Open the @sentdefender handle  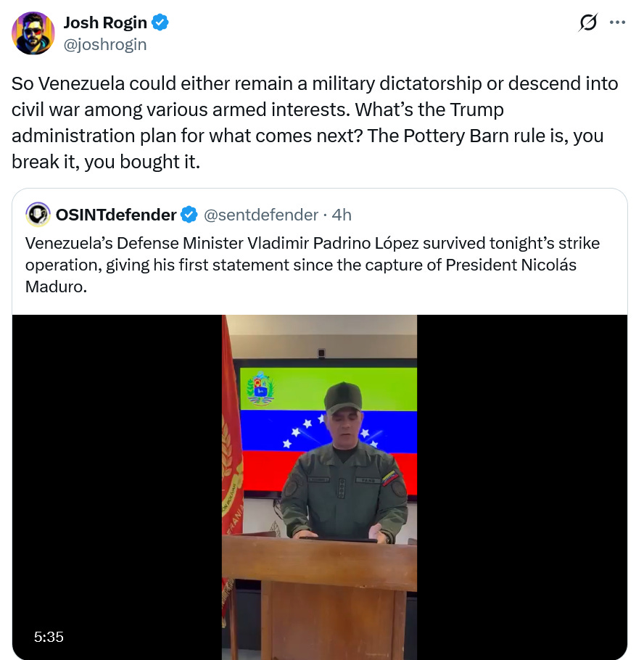coord(261,215)
